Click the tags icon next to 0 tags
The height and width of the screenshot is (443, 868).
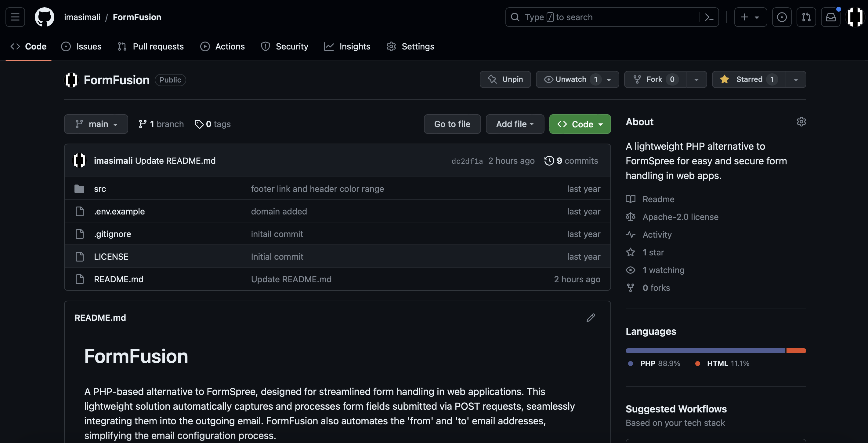pos(199,124)
